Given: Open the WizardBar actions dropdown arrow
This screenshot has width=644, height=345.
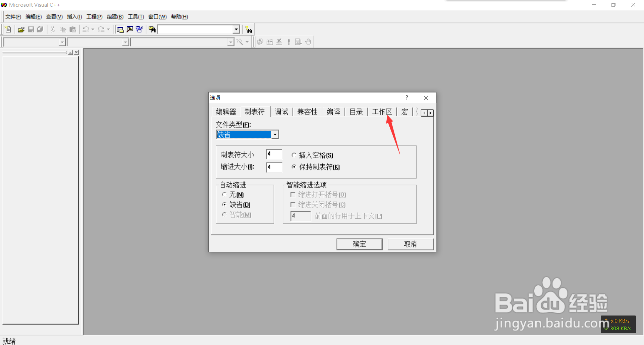Looking at the screenshot, I should (247, 42).
